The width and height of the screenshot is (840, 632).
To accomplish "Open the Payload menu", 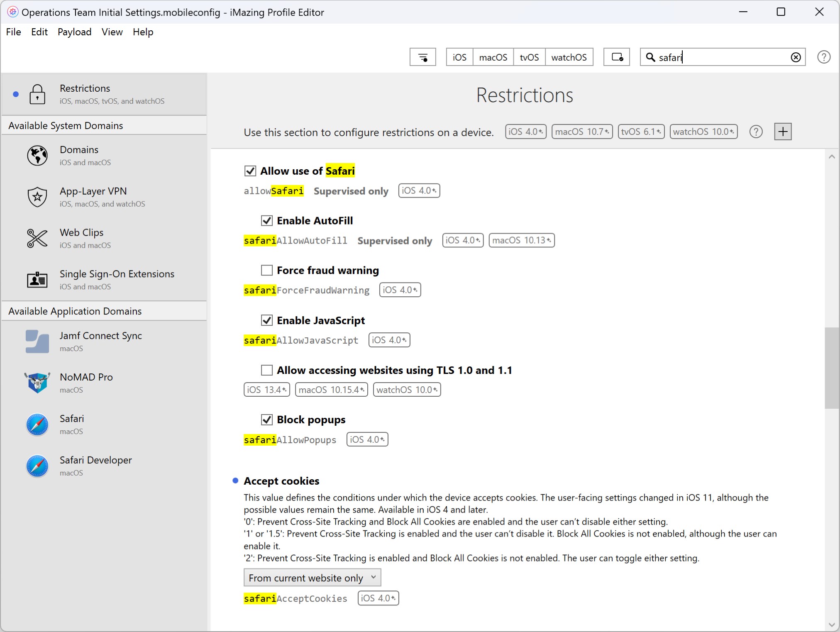I will click(74, 32).
